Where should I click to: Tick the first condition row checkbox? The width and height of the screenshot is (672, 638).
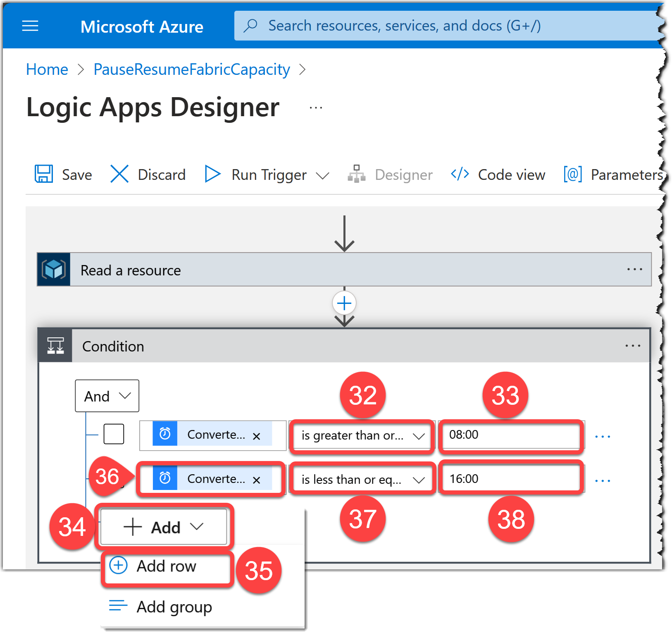114,434
